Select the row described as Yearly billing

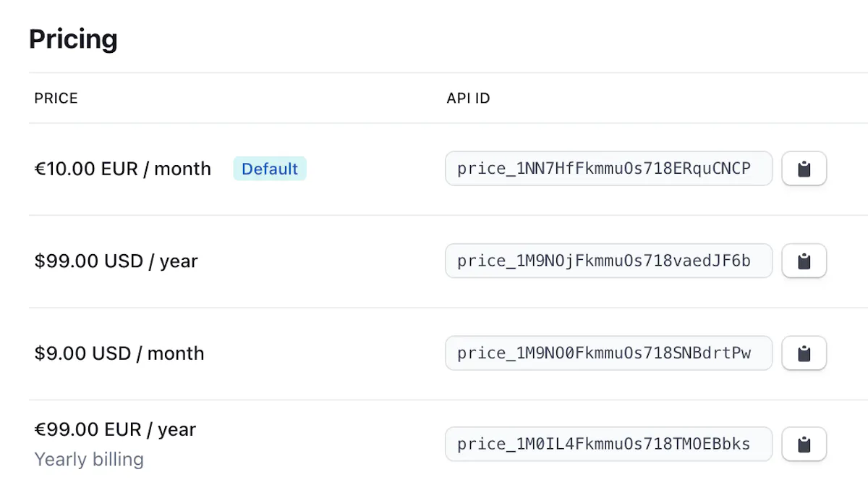[448, 445]
